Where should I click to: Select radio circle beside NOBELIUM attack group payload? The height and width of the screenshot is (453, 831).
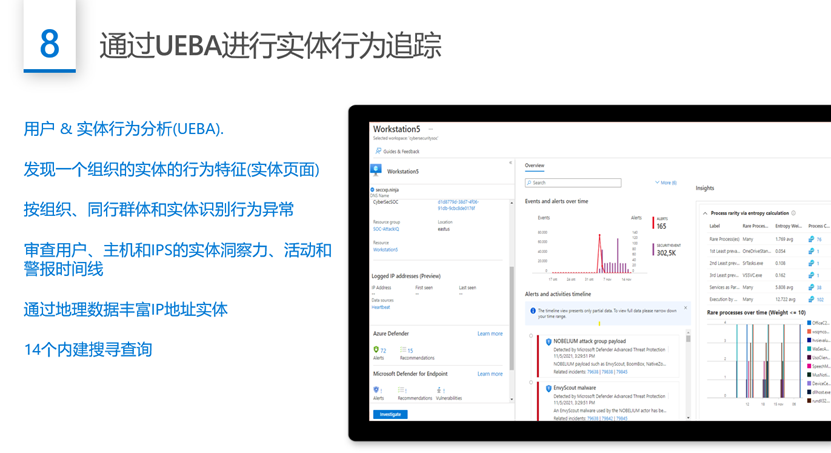(x=531, y=336)
